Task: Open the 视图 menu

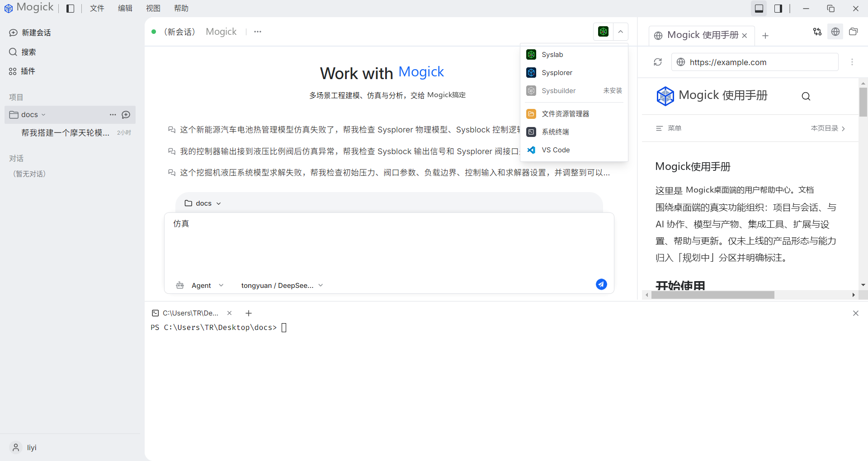Action: point(153,9)
